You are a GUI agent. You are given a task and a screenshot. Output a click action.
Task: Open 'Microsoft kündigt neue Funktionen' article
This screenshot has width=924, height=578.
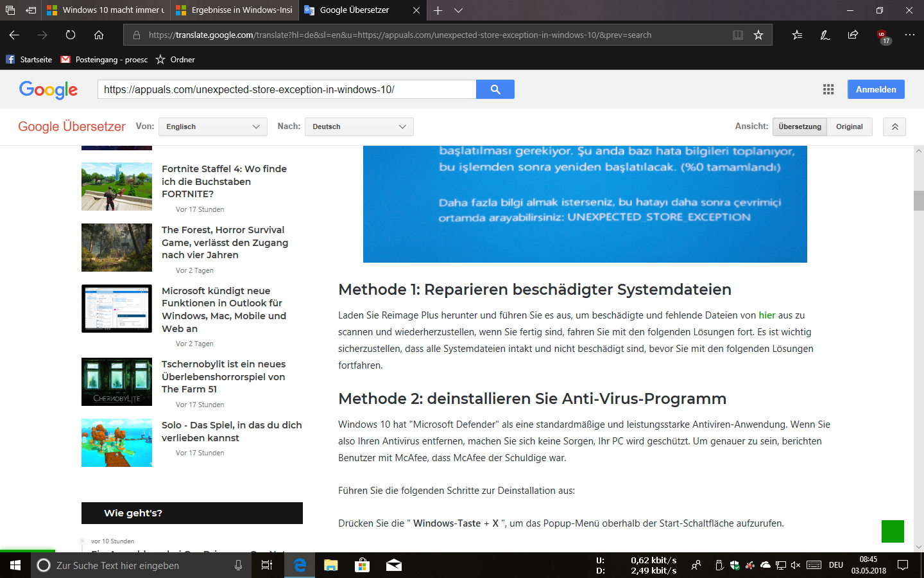point(224,310)
